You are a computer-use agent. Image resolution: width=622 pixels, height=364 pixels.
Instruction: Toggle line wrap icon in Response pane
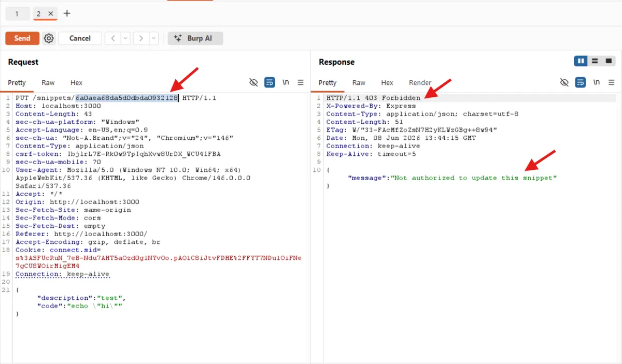coord(581,82)
